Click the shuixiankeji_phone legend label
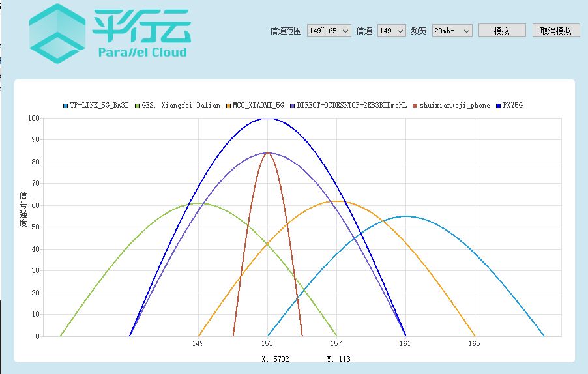 point(455,106)
